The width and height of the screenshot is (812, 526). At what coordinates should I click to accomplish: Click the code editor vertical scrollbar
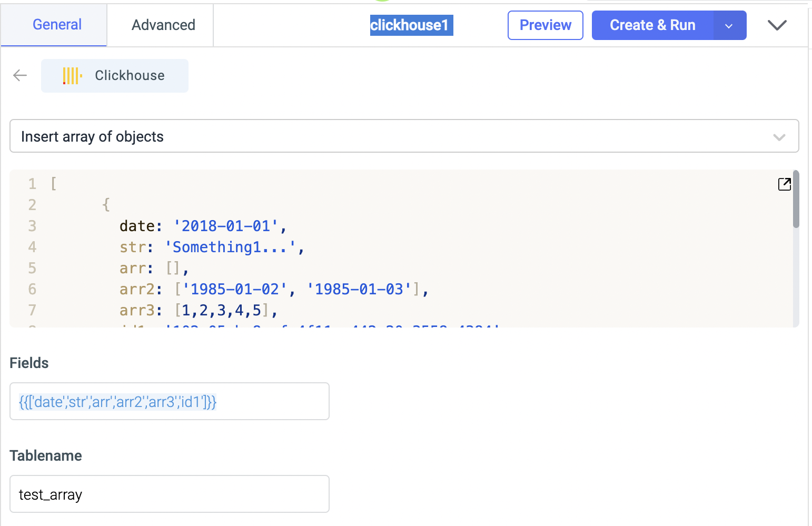click(x=796, y=200)
